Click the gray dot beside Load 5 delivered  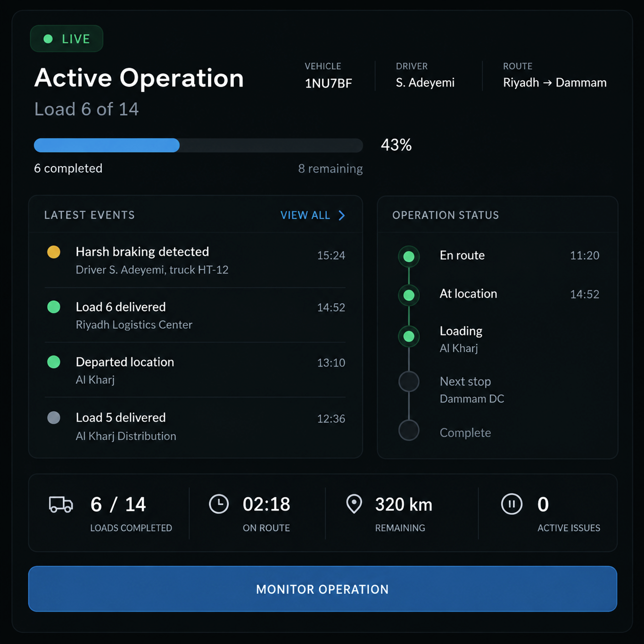click(x=54, y=417)
